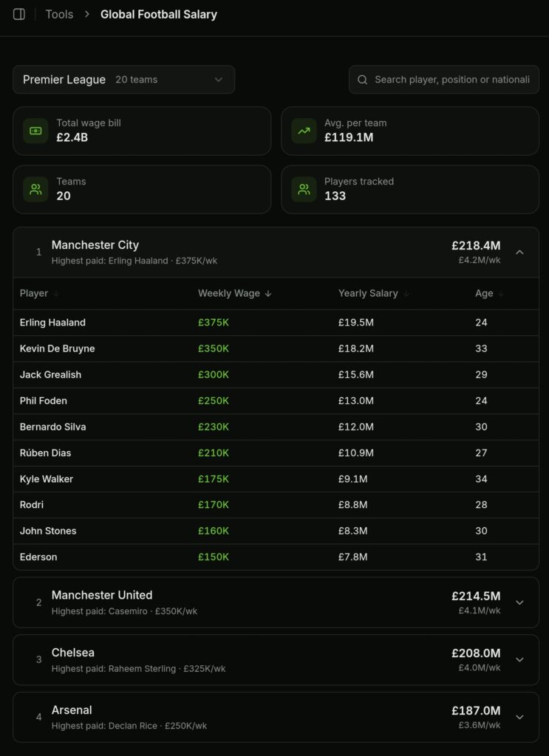Toggle sort direction on the Player column
Screen dimensions: 549x756
[x=55, y=293]
